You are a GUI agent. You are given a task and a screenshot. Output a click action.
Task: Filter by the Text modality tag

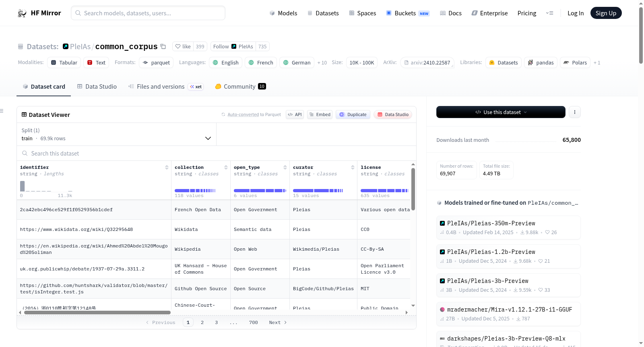pyautogui.click(x=96, y=63)
